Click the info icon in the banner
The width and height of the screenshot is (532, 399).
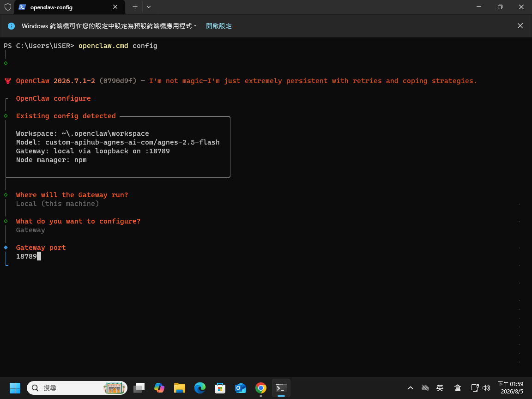click(11, 26)
